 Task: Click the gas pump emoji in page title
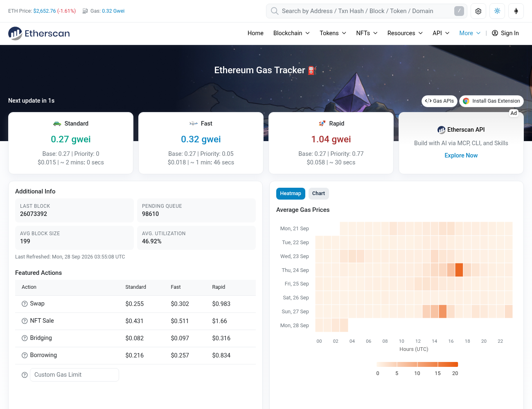tap(312, 70)
